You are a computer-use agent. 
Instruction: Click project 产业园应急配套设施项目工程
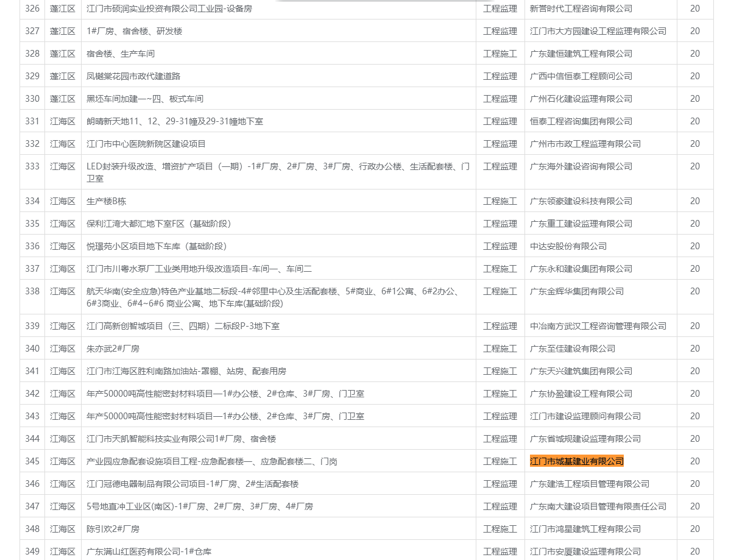pyautogui.click(x=212, y=461)
